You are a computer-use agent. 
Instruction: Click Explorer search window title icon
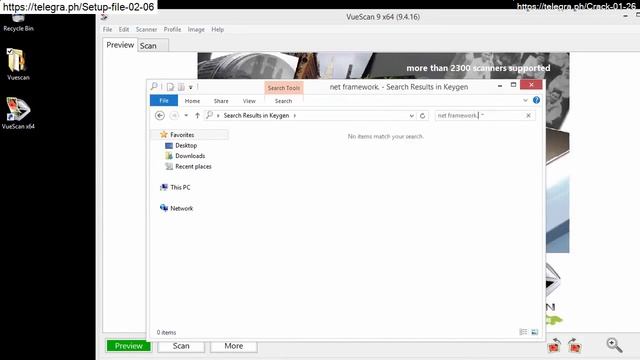click(154, 86)
